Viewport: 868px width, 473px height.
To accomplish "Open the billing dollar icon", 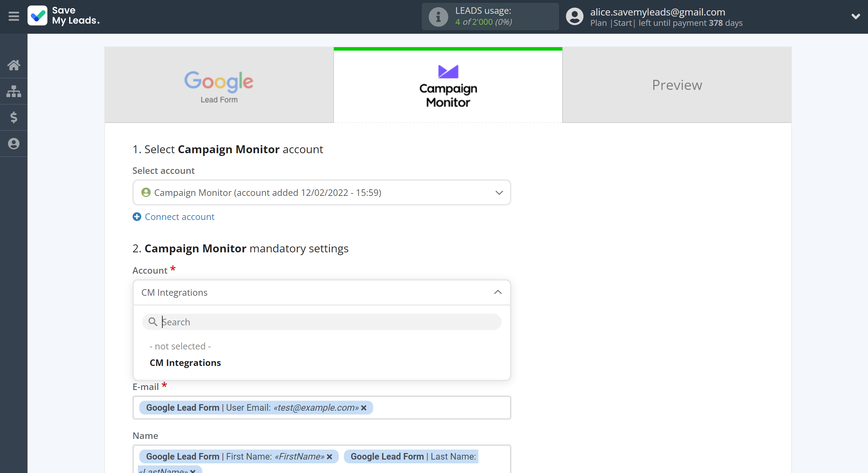I will 14,117.
